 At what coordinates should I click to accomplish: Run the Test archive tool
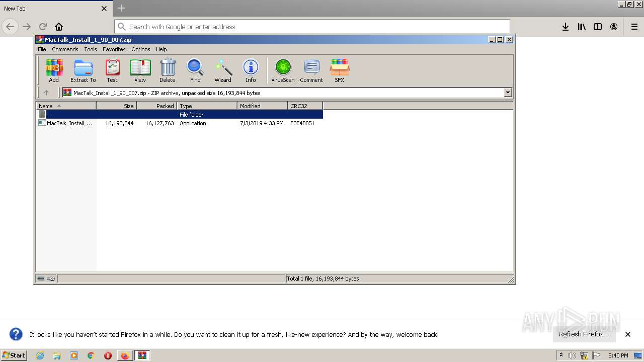pyautogui.click(x=112, y=70)
